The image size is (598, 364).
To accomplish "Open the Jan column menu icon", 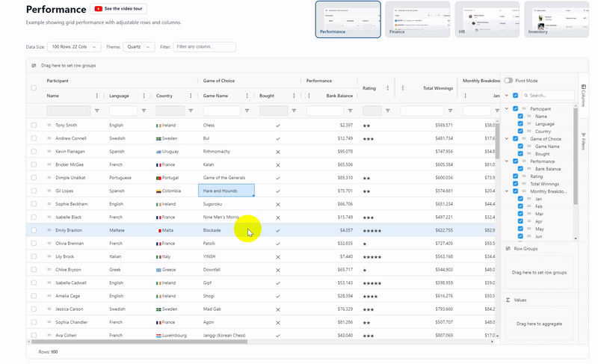I will coord(465,96).
